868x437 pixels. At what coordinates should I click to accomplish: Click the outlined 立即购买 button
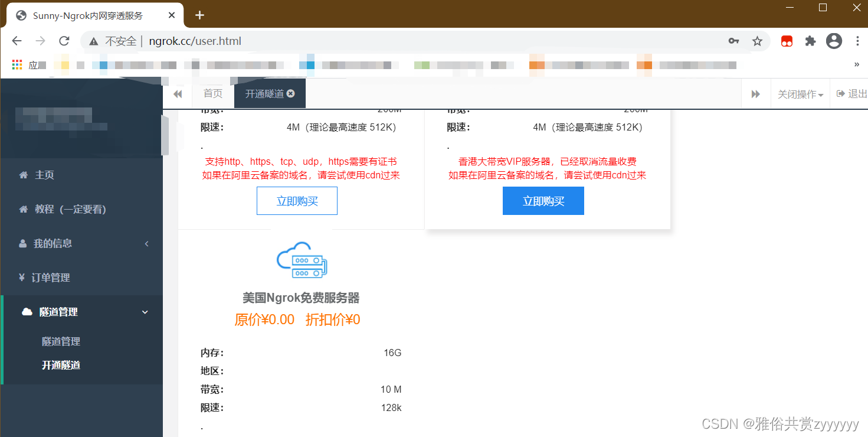[x=297, y=201]
